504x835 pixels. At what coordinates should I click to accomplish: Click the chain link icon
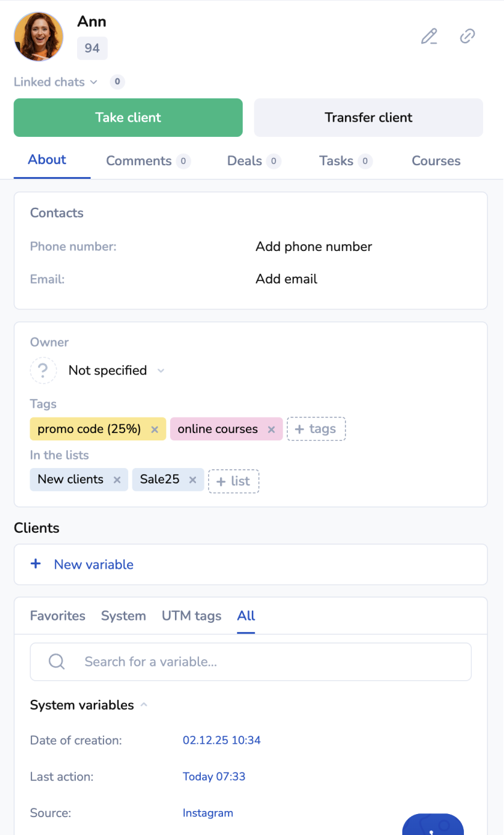(468, 36)
